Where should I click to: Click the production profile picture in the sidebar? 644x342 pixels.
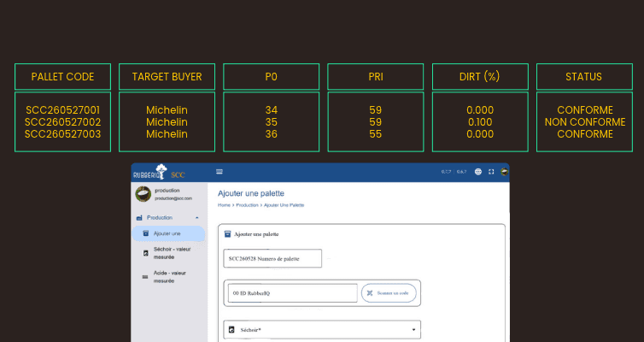[143, 194]
